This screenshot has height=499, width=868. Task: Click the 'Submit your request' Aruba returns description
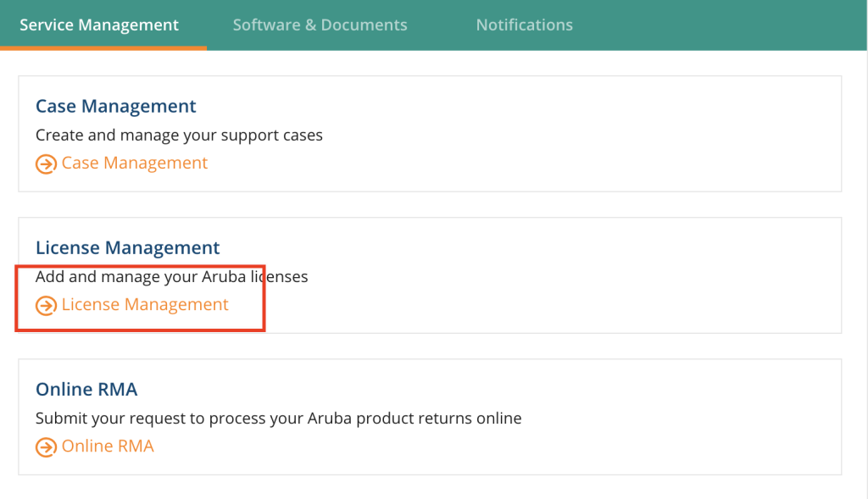pos(278,419)
